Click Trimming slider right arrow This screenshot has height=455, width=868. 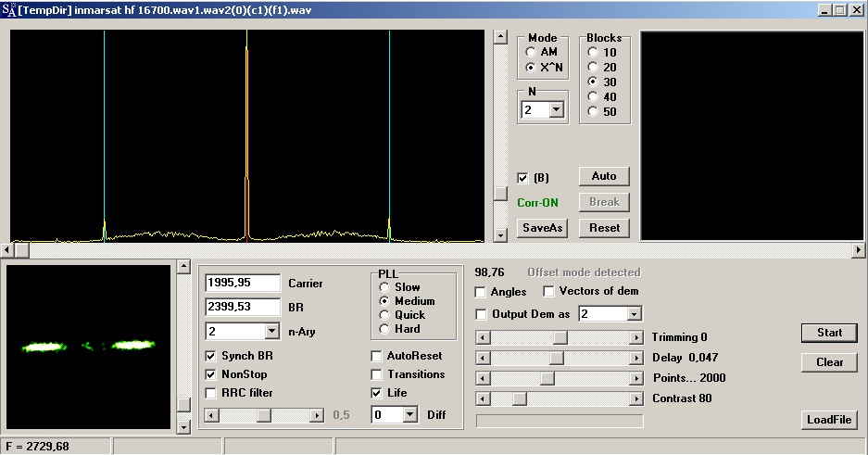pyautogui.click(x=636, y=337)
